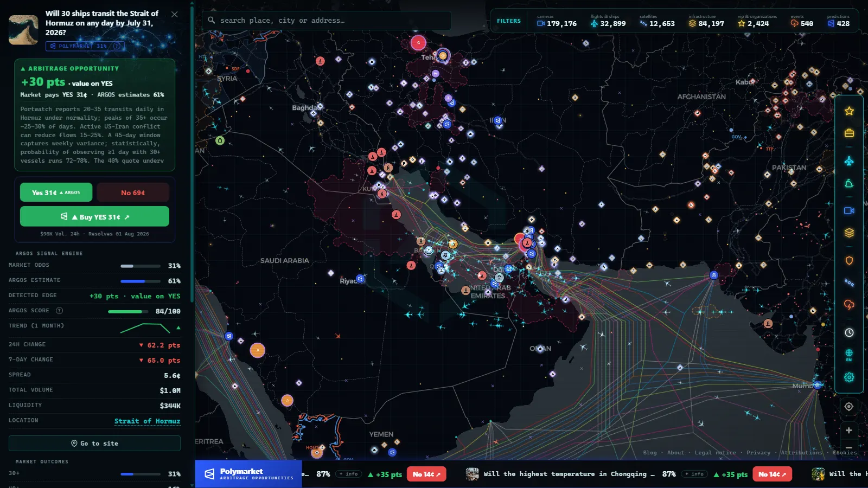The image size is (868, 488).
Task: Show ARGOS score info tooltip icon
Action: pyautogui.click(x=60, y=311)
